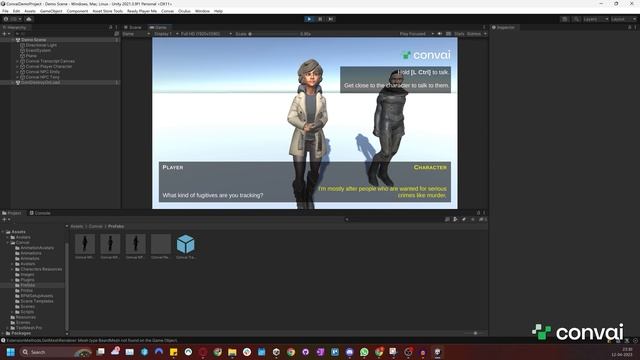Click the Play button in the toolbar
Image resolution: width=640 pixels, height=360 pixels.
point(309,19)
